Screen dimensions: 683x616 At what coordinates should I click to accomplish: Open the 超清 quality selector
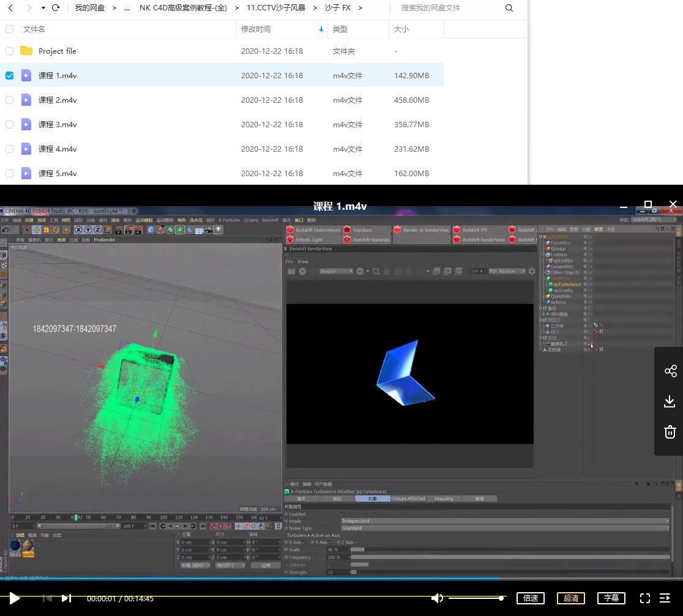[570, 598]
